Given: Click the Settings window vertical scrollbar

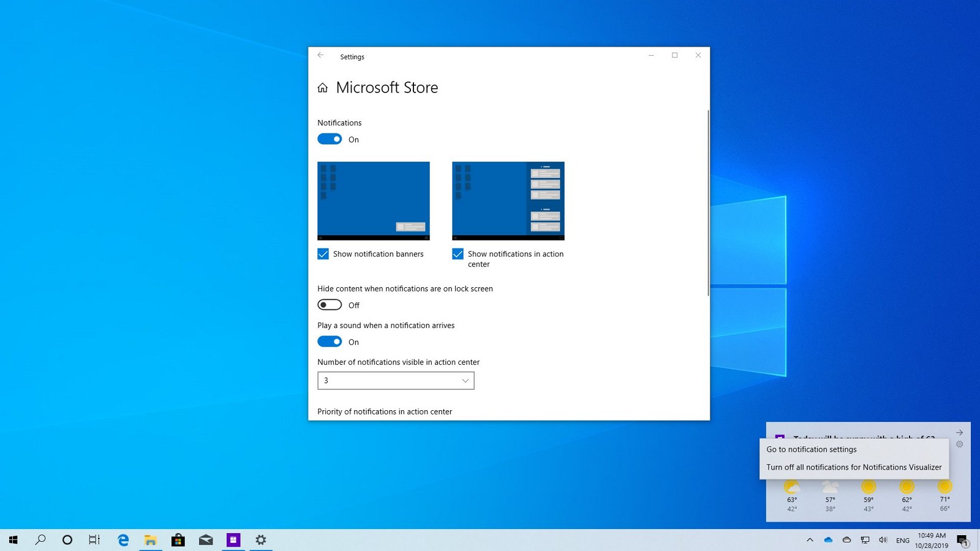Looking at the screenshot, I should pyautogui.click(x=708, y=203).
